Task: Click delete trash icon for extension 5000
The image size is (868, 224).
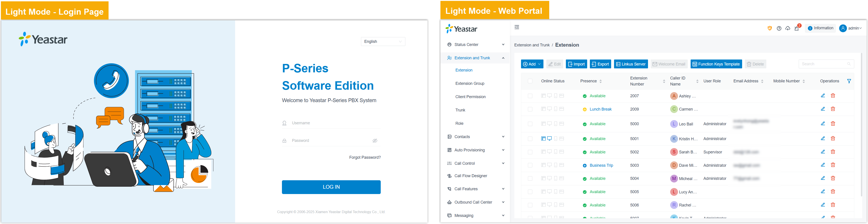Action: pos(833,124)
